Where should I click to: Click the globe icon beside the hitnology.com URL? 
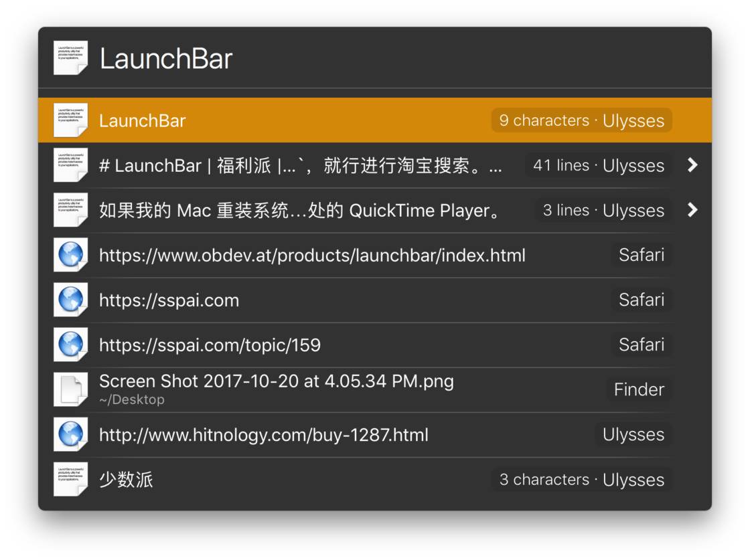point(70,434)
